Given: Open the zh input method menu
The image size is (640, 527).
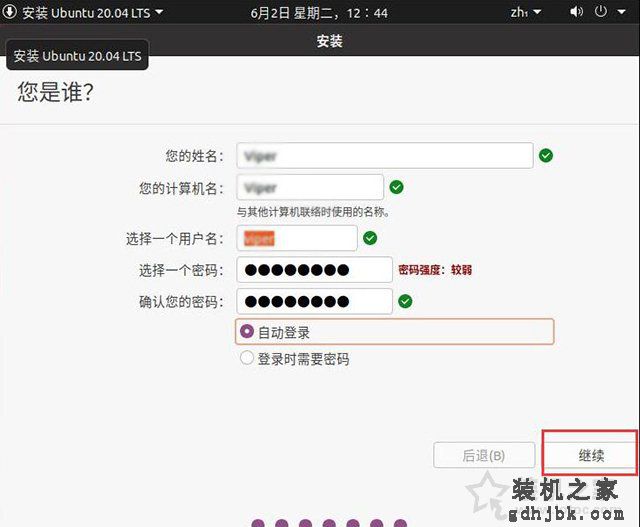Looking at the screenshot, I should 526,13.
